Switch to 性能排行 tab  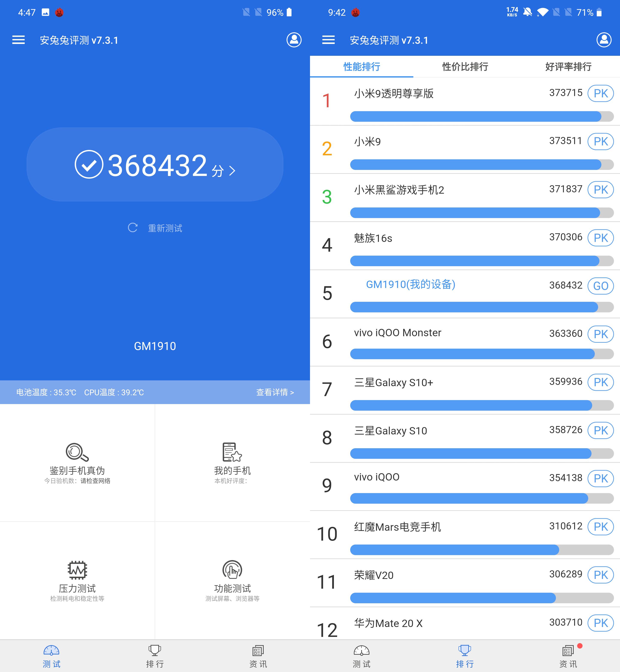362,67
